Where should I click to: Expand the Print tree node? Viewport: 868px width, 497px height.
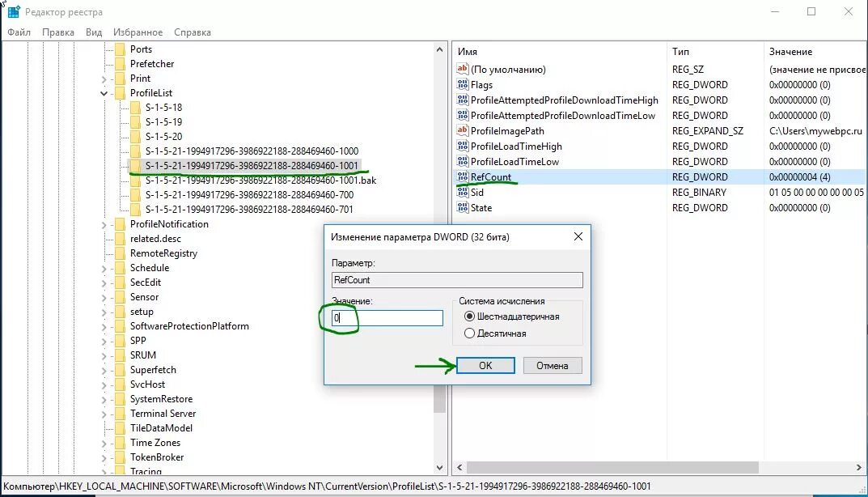tap(104, 79)
